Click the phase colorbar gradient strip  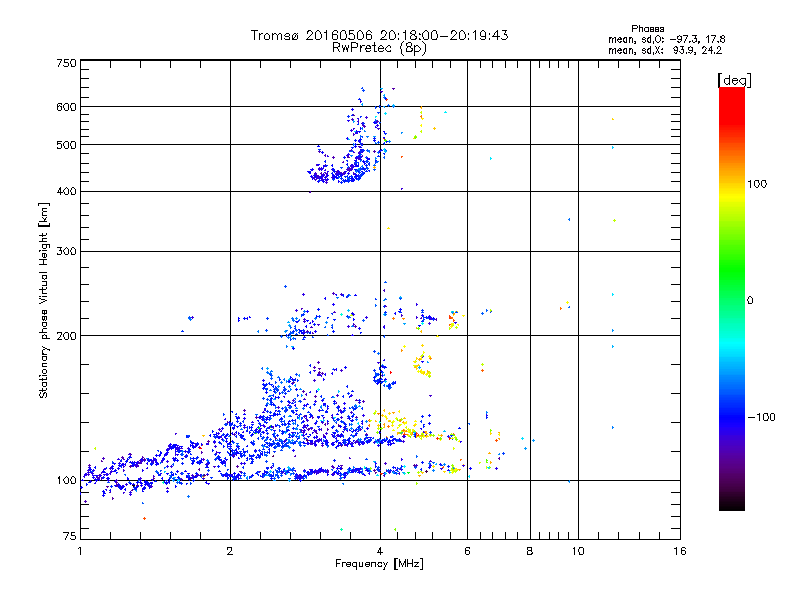click(x=732, y=298)
